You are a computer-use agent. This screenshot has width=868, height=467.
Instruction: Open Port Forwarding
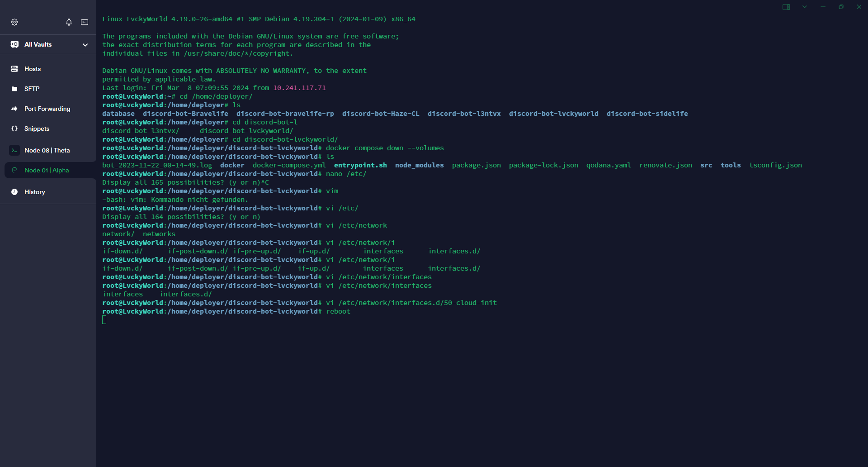[x=47, y=109]
